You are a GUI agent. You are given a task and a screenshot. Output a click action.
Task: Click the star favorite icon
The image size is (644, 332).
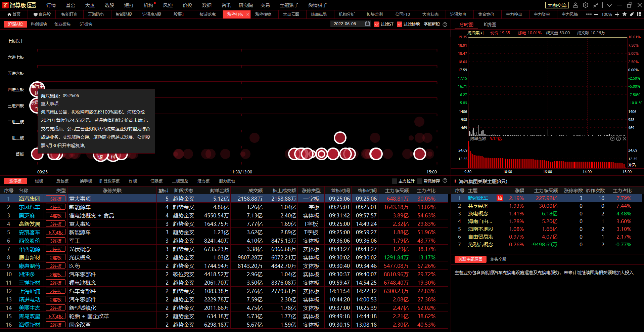[625, 14]
